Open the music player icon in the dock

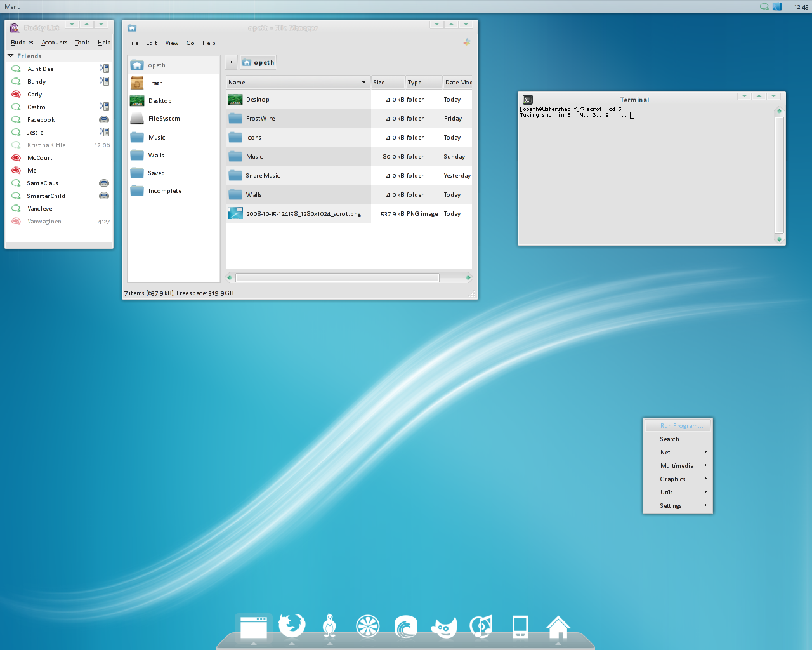tap(481, 627)
